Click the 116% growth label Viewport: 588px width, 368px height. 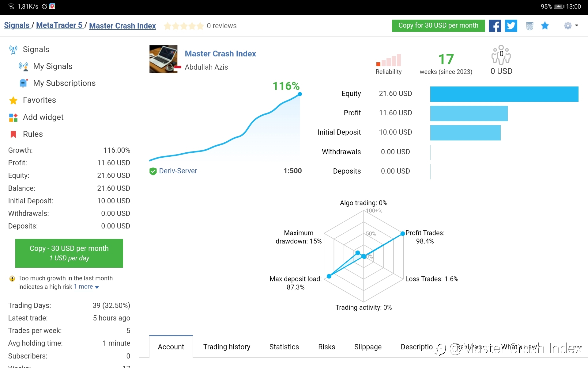286,86
